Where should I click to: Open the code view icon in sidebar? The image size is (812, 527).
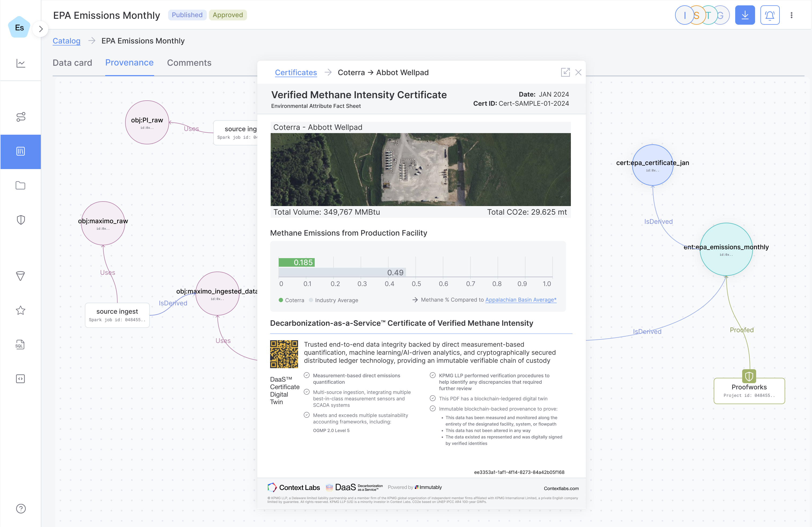click(20, 379)
